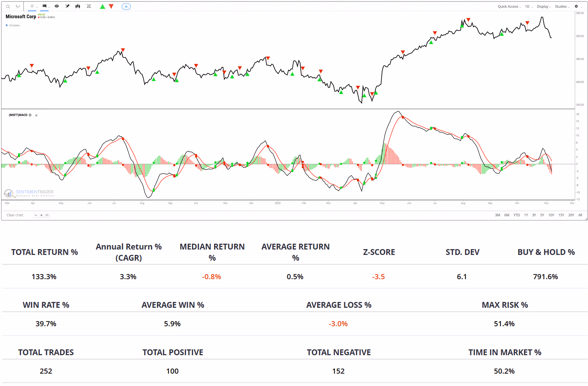Toggle the star favorite button

click(126, 7)
